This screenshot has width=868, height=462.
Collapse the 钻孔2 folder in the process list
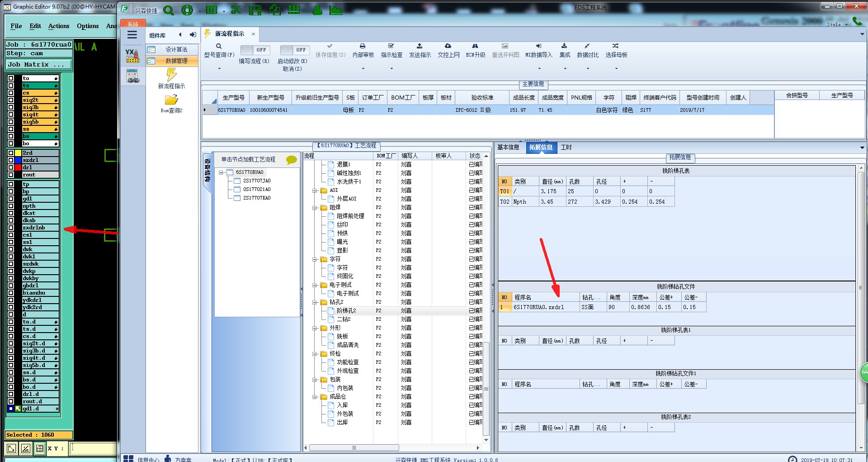coord(315,302)
